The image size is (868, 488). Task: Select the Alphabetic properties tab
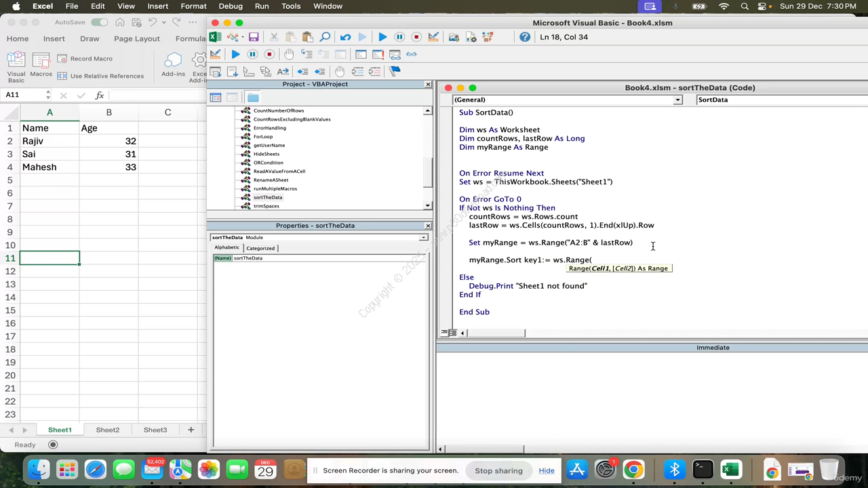(x=227, y=248)
